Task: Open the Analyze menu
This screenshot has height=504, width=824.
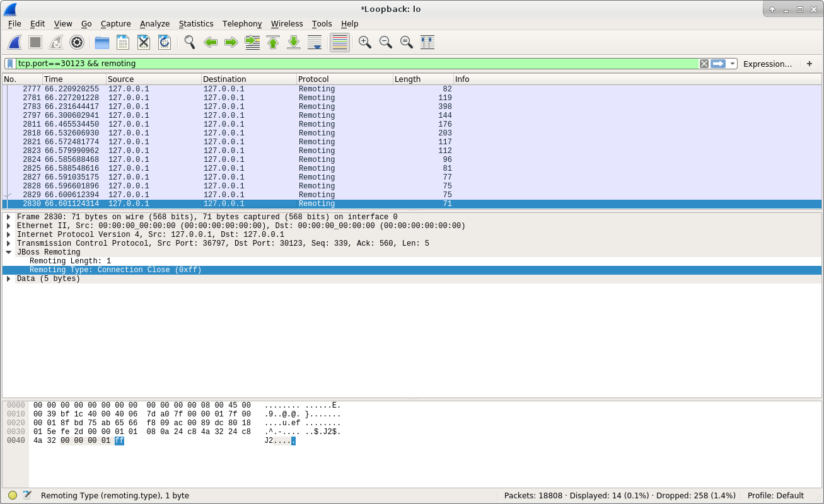Action: [x=155, y=24]
